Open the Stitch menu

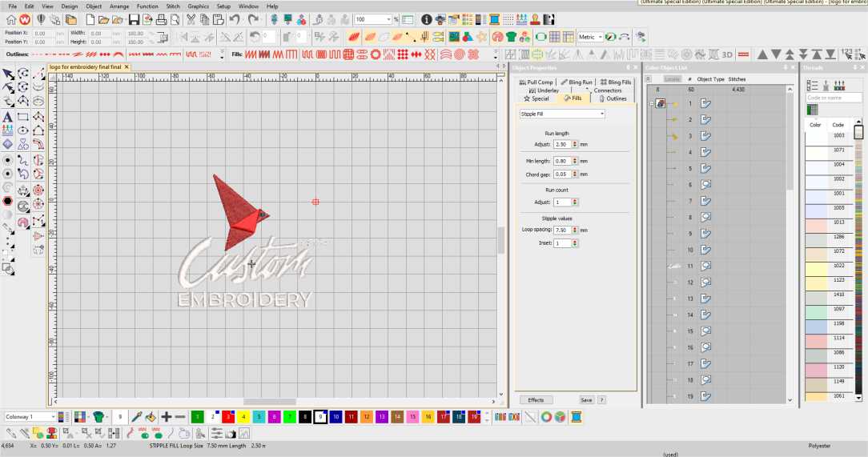(173, 6)
